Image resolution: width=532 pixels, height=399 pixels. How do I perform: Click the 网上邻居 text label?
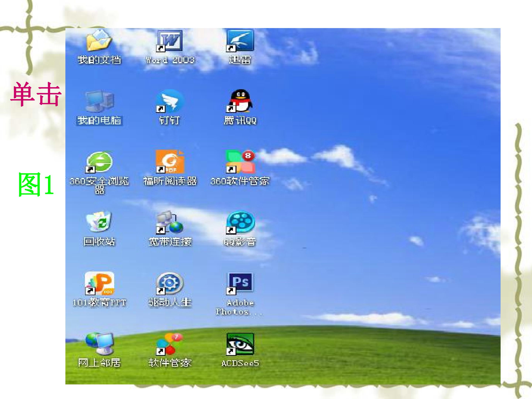point(99,363)
